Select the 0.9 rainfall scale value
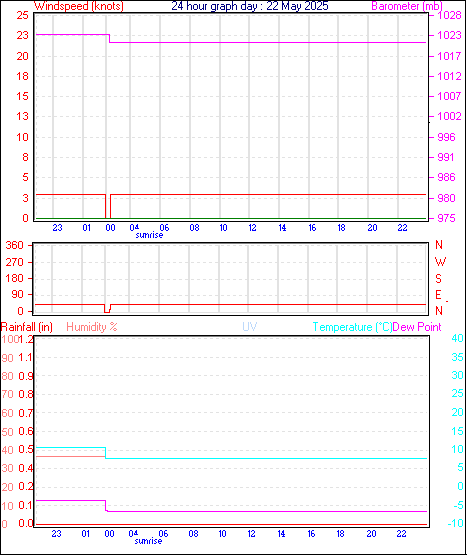 pos(26,376)
